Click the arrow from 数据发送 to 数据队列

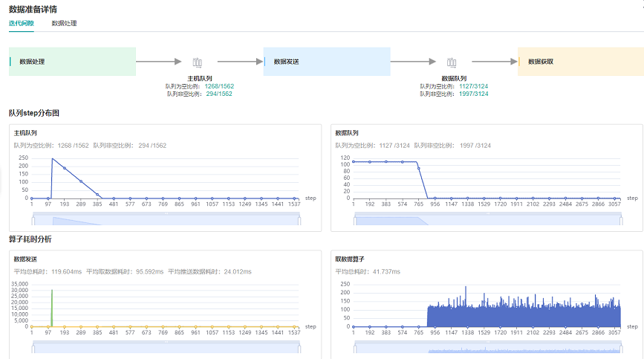(413, 62)
